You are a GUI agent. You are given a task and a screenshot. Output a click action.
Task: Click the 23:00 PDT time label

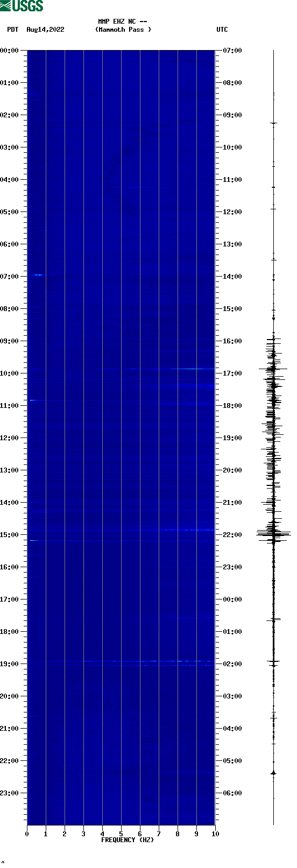click(10, 793)
